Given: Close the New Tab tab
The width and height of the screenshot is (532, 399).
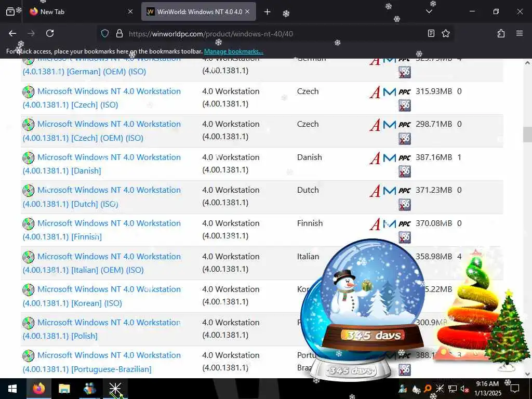Looking at the screenshot, I should [130, 11].
